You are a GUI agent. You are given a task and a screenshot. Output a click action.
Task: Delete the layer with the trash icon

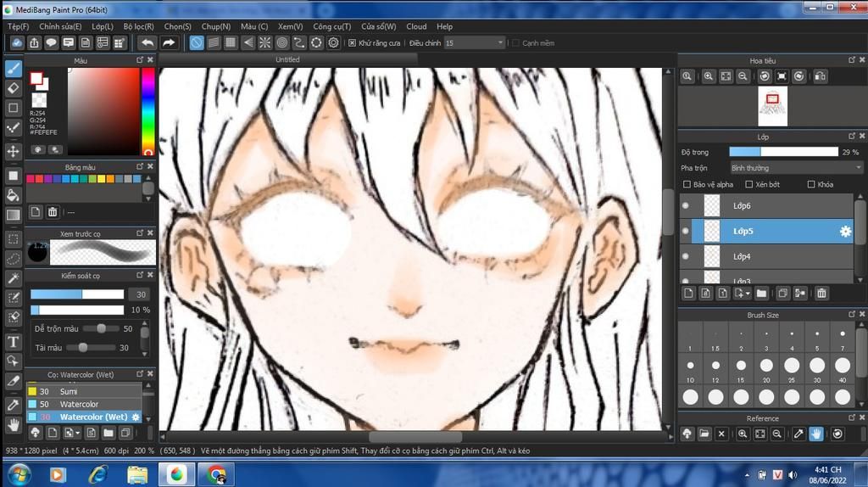click(x=821, y=294)
